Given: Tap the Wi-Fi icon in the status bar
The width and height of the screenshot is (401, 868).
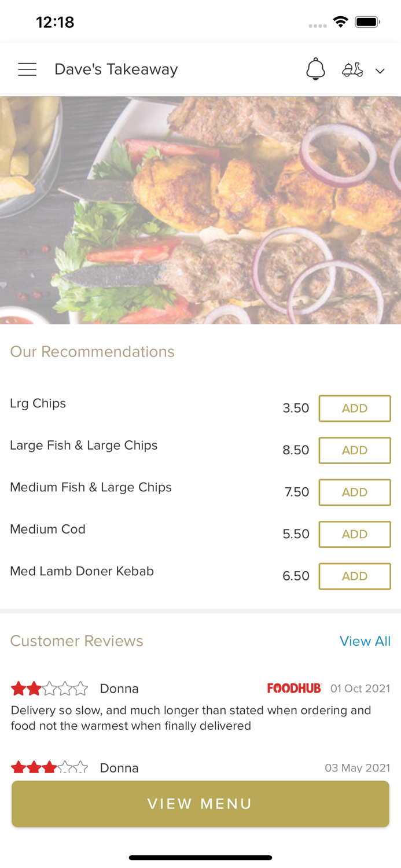Looking at the screenshot, I should (340, 20).
